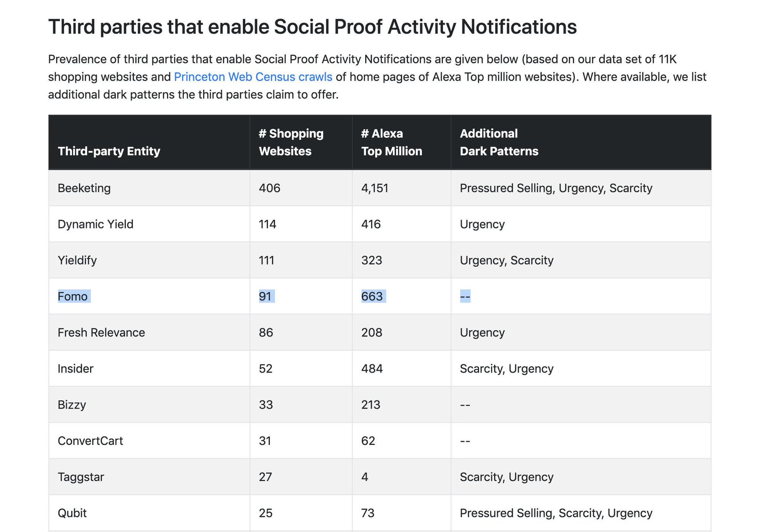Select the ConvertCart table cell
This screenshot has width=761, height=532.
pos(90,441)
